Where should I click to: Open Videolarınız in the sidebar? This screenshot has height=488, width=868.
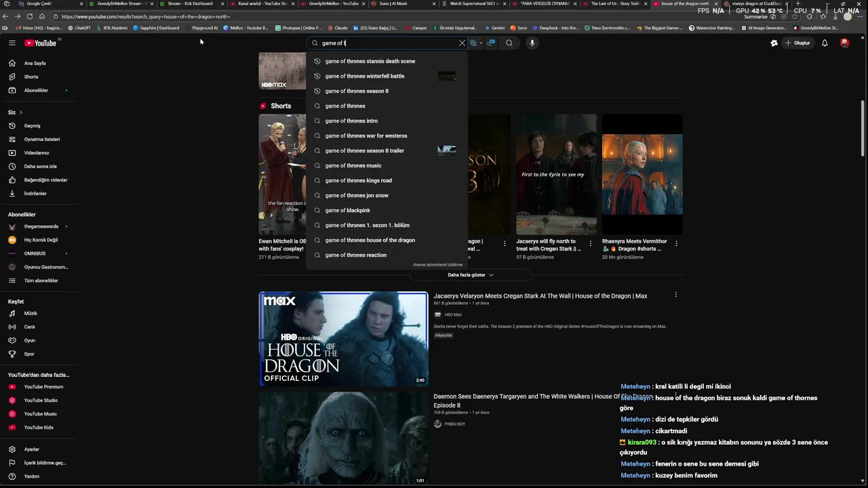point(37,152)
